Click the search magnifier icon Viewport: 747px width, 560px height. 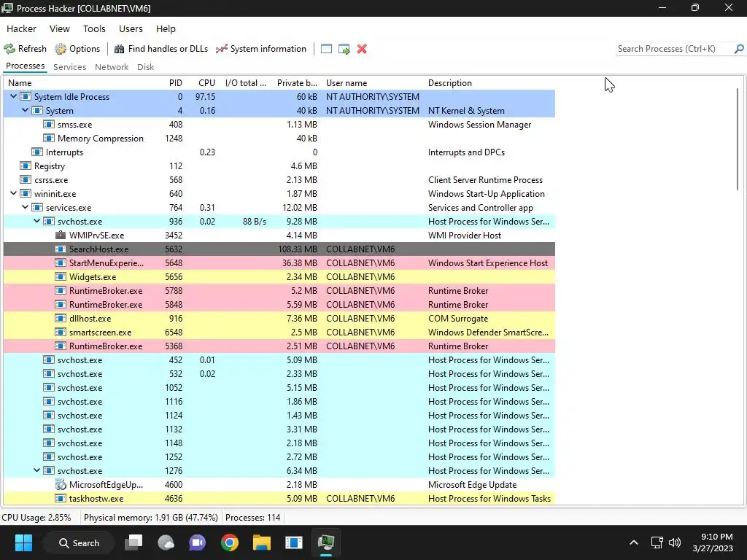[x=739, y=49]
